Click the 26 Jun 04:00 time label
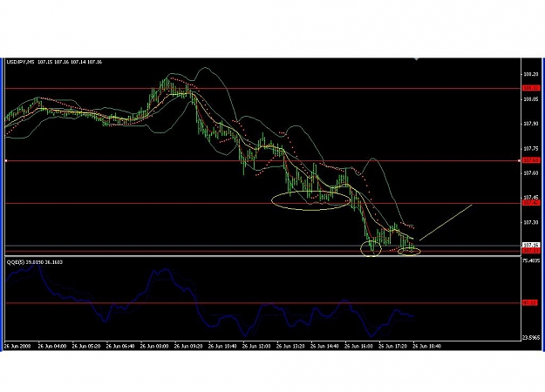Screen dimensions: 545x392 pyautogui.click(x=51, y=347)
